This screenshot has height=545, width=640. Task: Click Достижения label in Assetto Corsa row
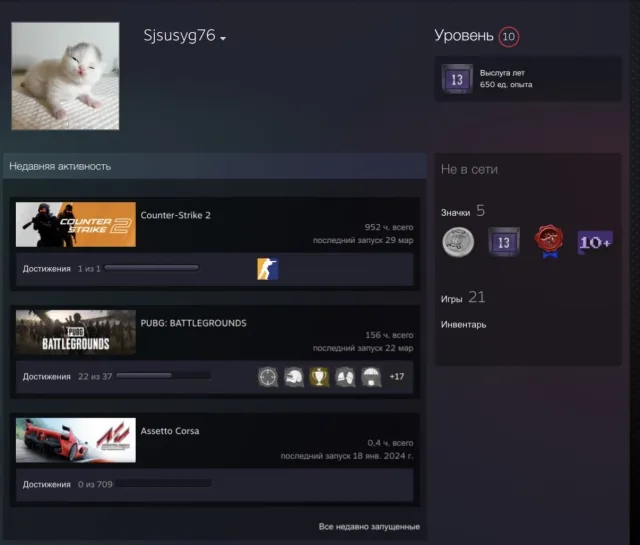pos(47,484)
